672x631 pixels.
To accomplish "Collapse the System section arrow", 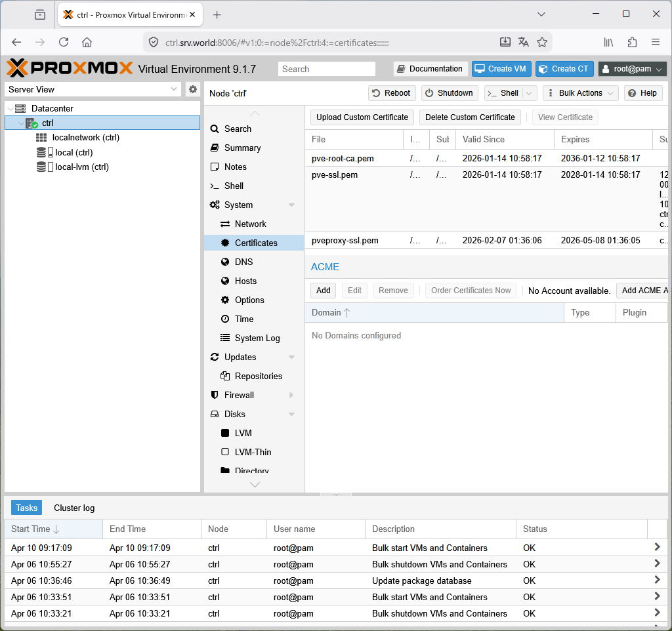I will point(291,205).
